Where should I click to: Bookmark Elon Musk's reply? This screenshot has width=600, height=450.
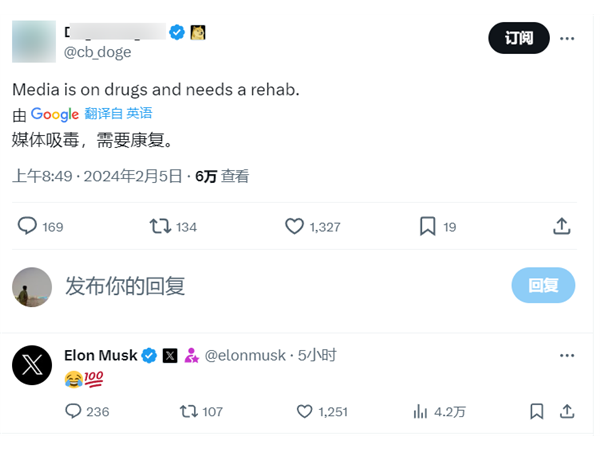coord(537,411)
